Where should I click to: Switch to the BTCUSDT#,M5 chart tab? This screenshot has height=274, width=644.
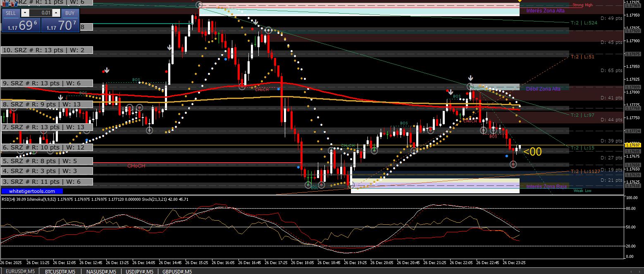[60, 272]
